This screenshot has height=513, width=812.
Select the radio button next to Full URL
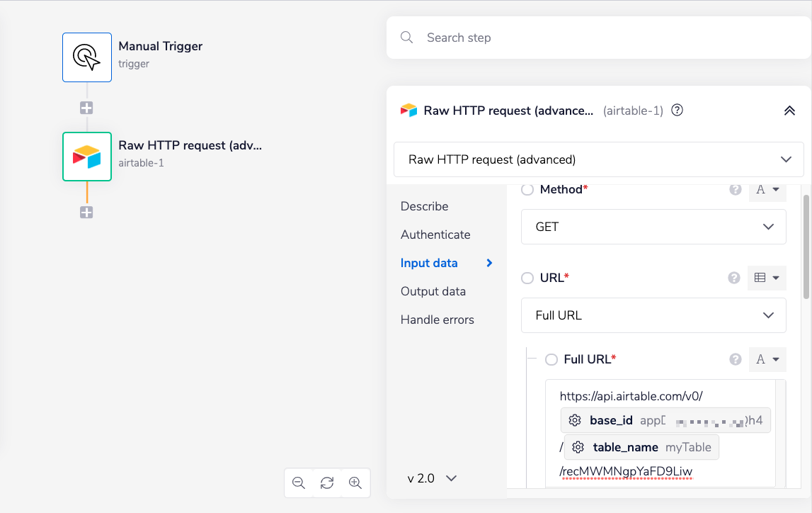point(551,359)
